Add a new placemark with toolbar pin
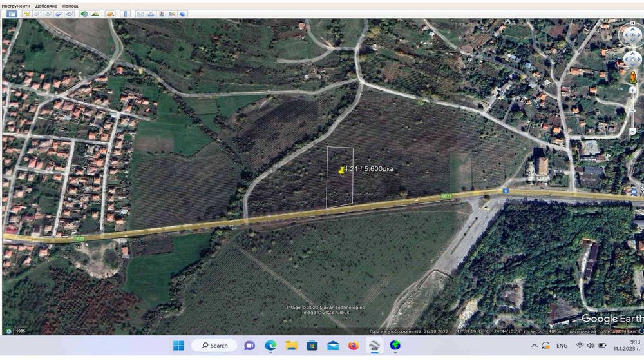The image size is (644, 363). pos(26,14)
